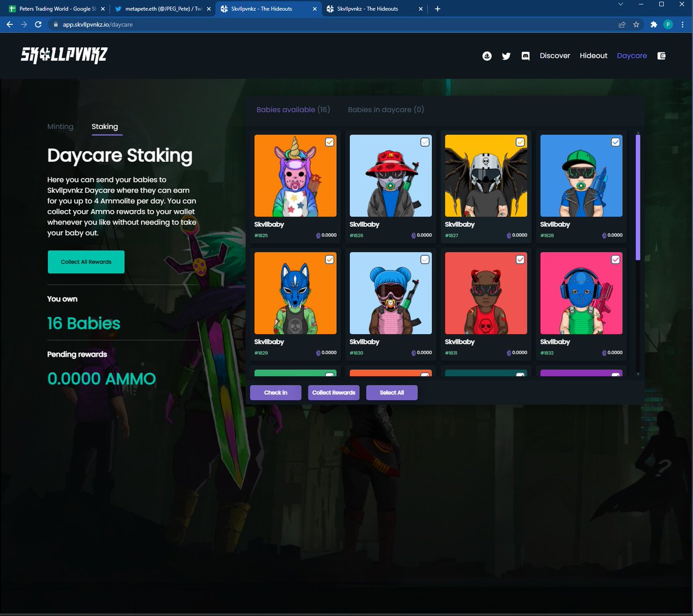Select the blue wolf mask Skvllbaby #1829 image

tap(296, 293)
